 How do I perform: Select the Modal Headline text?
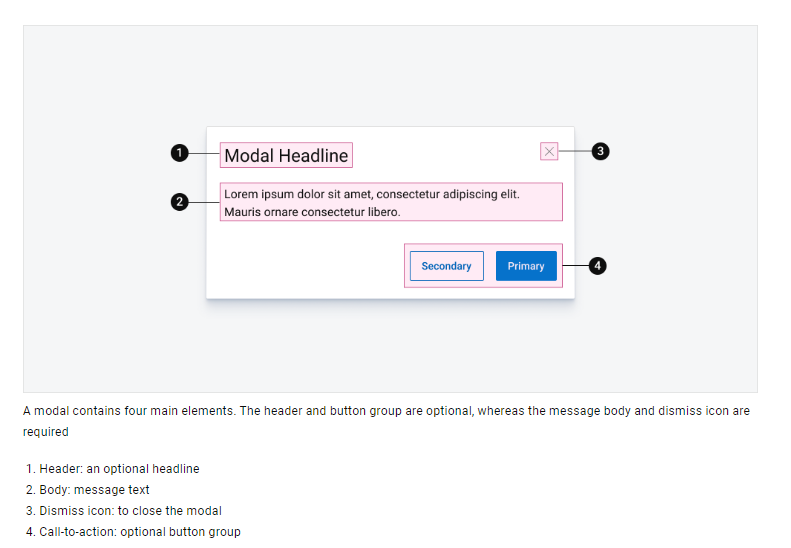click(x=286, y=155)
